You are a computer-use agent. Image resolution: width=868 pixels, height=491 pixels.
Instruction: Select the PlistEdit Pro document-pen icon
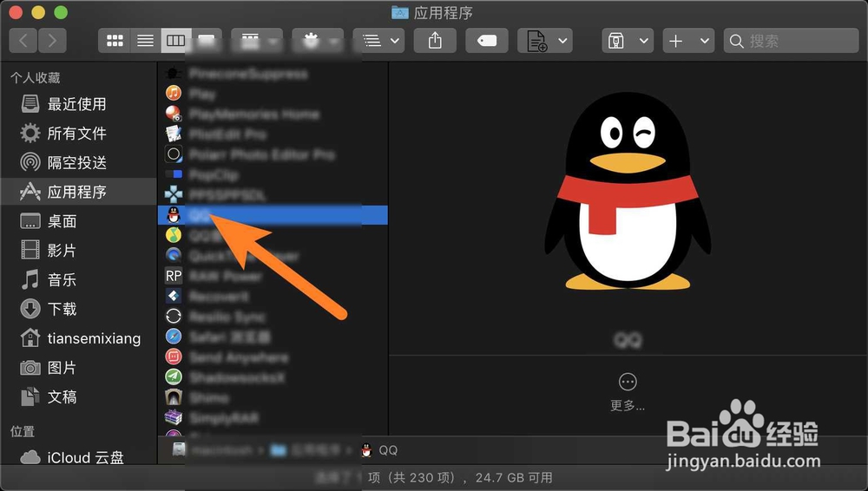[x=174, y=134]
